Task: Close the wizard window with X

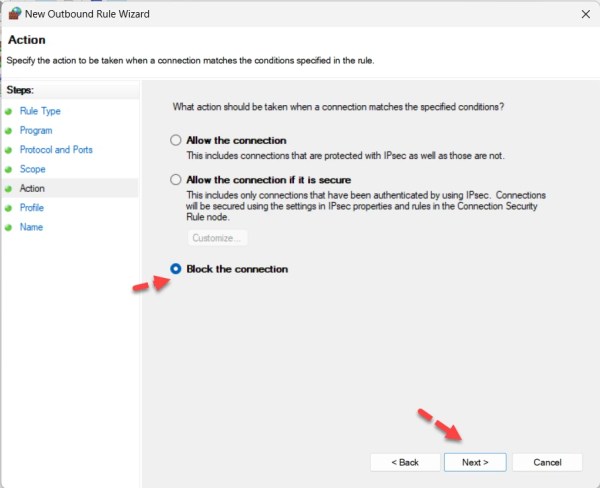Action: click(583, 15)
